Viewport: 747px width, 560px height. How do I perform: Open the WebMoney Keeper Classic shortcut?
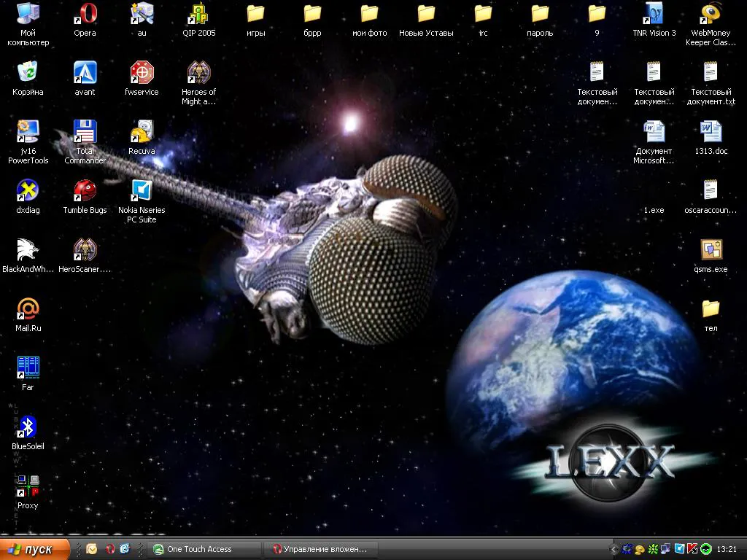[711, 24]
